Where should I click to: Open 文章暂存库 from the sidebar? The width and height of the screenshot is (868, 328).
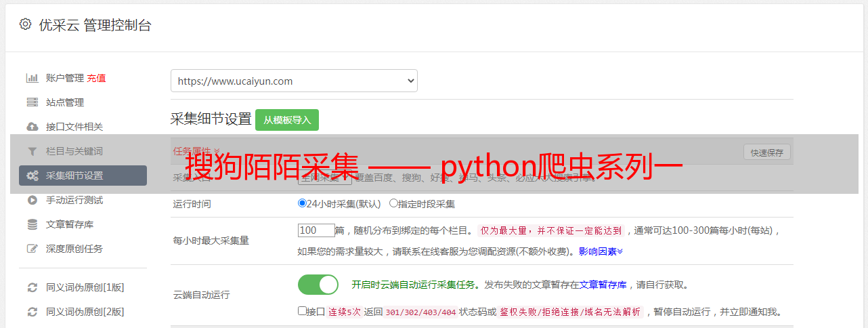pyautogui.click(x=70, y=224)
